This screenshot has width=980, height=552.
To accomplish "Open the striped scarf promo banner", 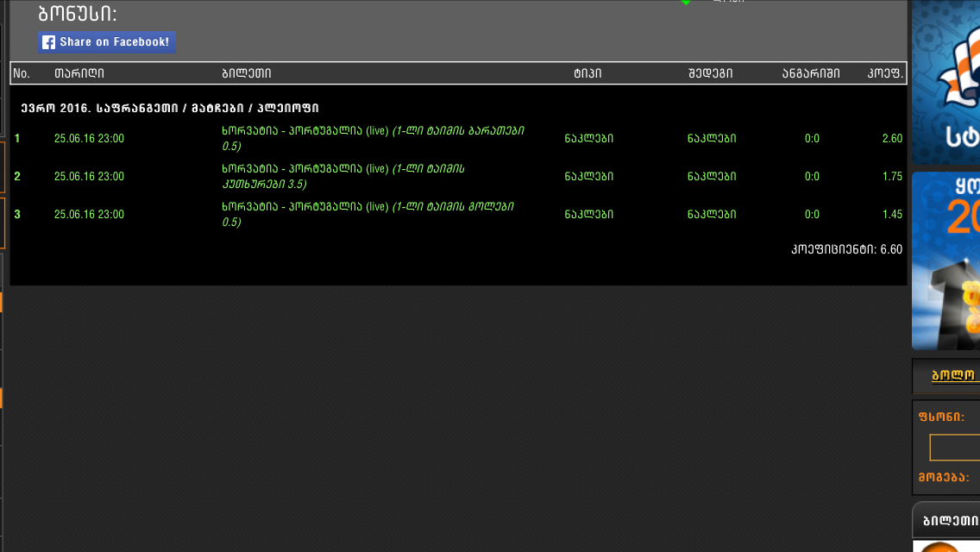I will [x=945, y=83].
